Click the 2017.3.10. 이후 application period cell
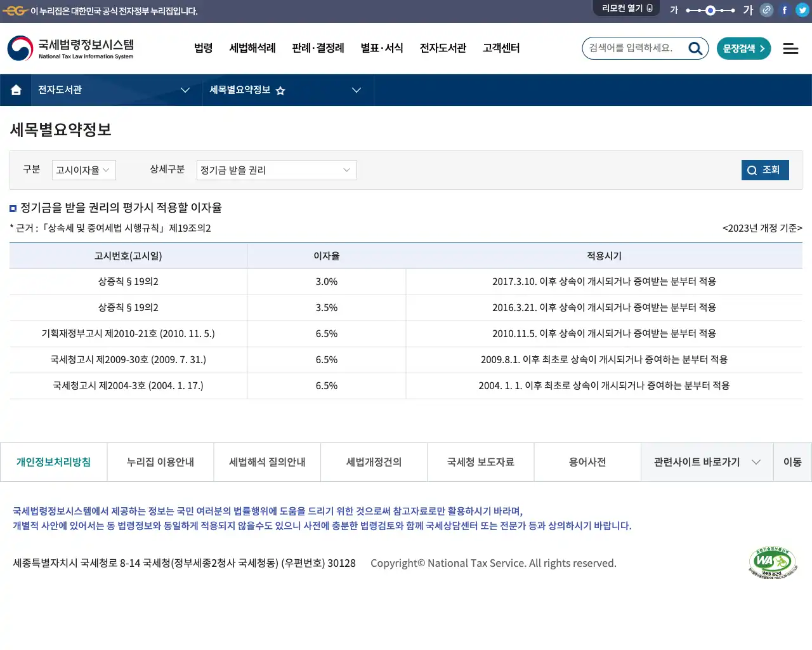This screenshot has height=650, width=812. [604, 282]
